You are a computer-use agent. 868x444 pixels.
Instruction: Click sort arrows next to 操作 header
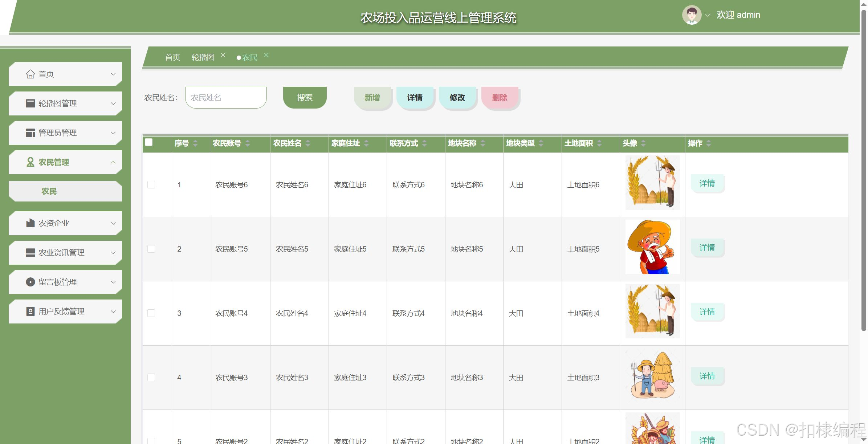point(709,143)
